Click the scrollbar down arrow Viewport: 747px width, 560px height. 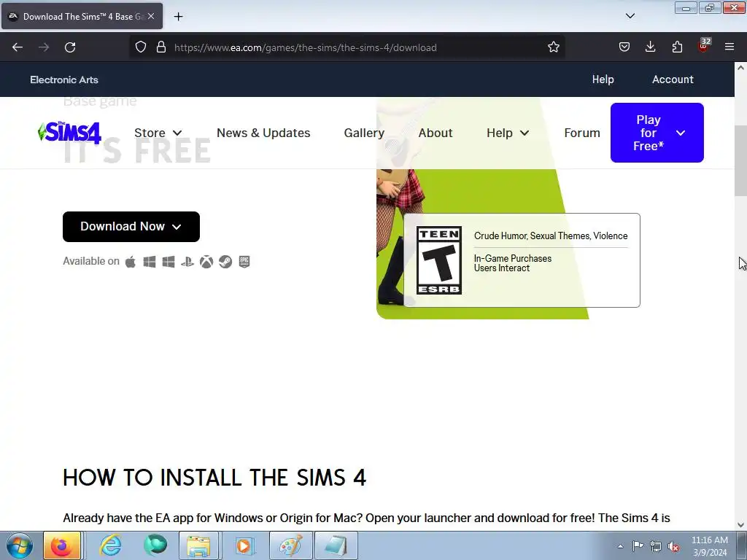tap(740, 525)
